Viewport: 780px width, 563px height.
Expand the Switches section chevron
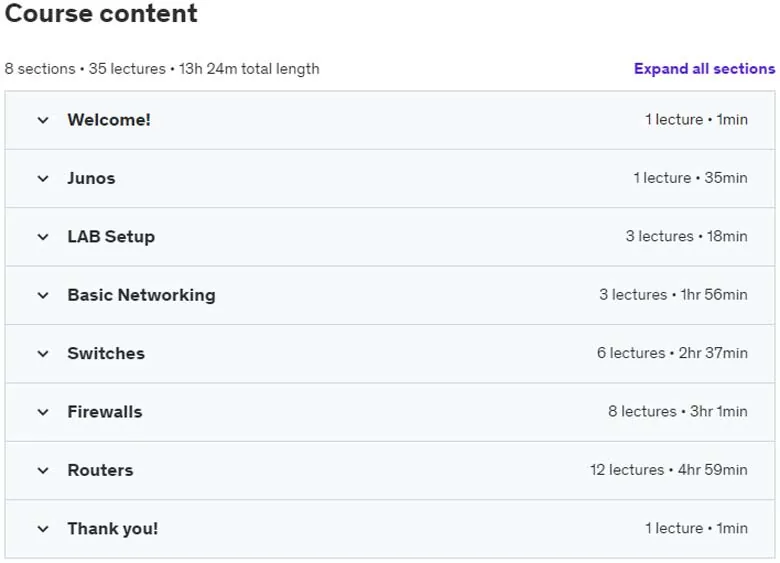click(x=43, y=354)
